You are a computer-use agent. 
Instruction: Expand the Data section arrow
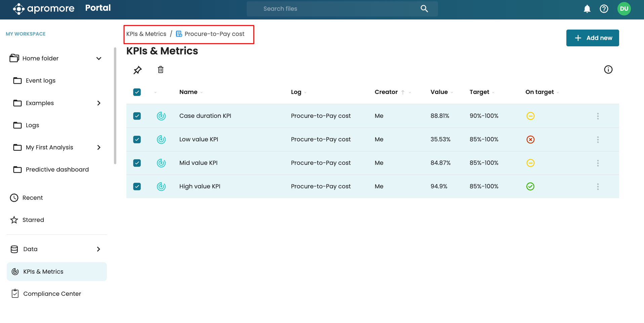tap(98, 249)
